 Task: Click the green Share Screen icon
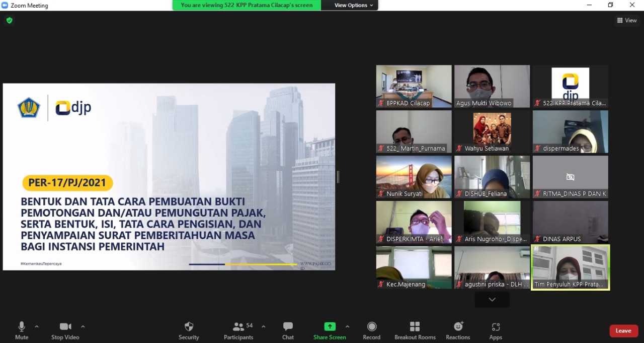(330, 326)
